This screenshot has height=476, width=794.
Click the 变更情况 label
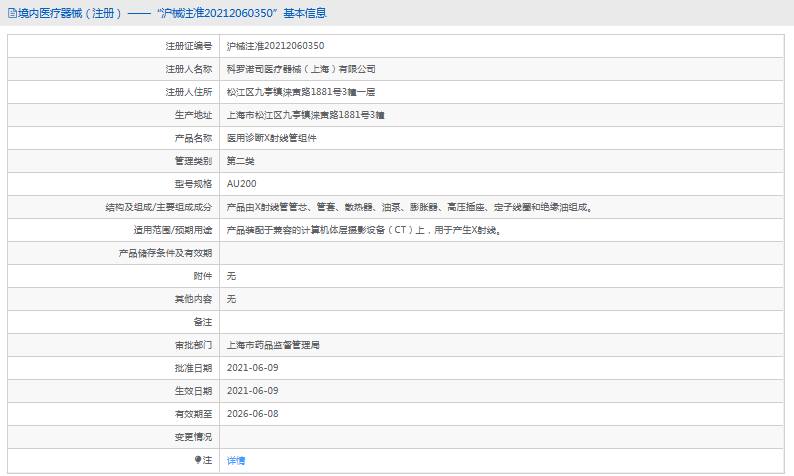[x=193, y=437]
